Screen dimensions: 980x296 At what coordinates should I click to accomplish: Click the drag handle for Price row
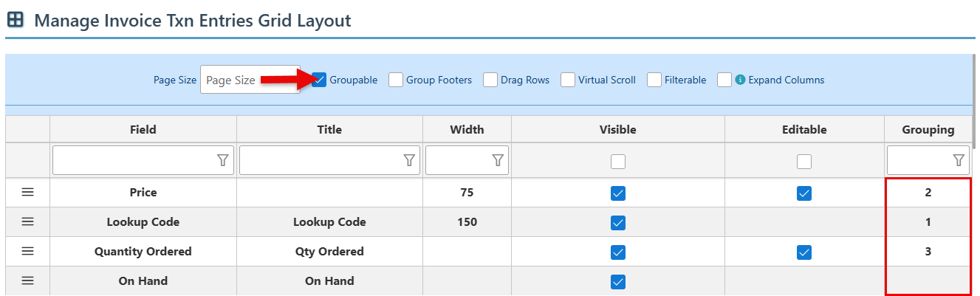(27, 192)
